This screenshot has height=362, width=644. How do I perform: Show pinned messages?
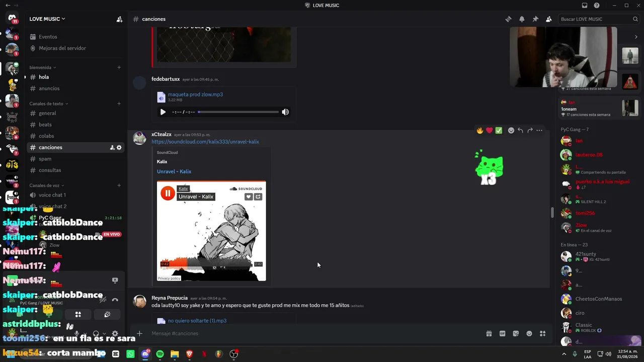[x=535, y=19]
